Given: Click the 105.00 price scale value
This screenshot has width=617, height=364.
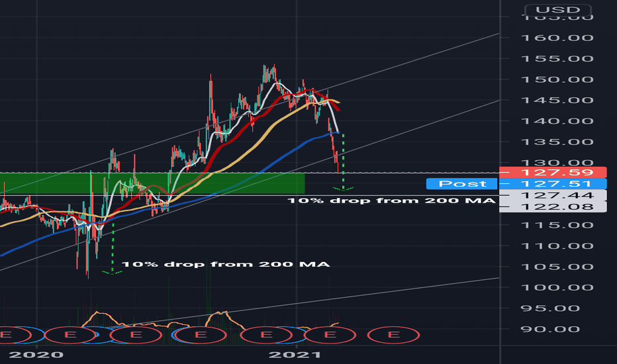Looking at the screenshot, I should [x=557, y=267].
